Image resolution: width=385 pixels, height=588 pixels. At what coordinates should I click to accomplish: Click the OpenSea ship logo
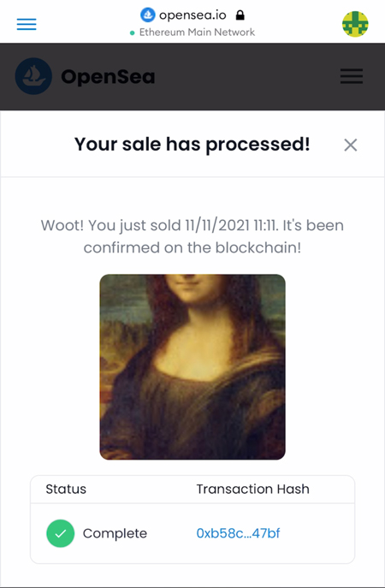[x=33, y=76]
